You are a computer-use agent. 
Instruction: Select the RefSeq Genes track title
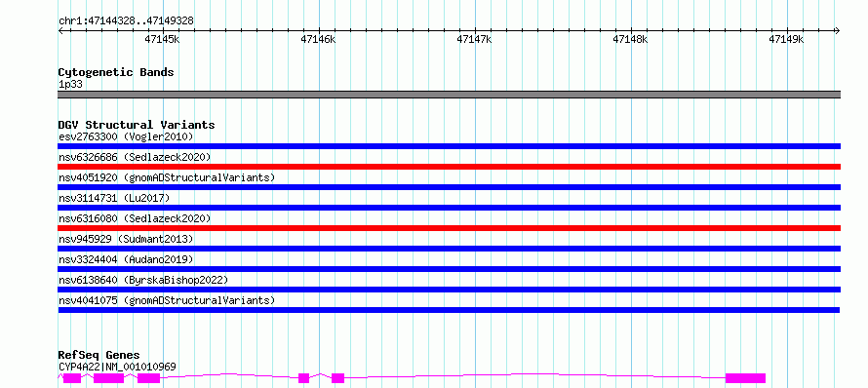99,356
